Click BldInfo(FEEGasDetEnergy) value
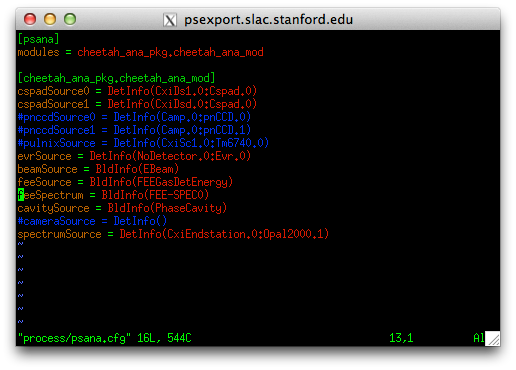516x370 pixels. coord(161,182)
